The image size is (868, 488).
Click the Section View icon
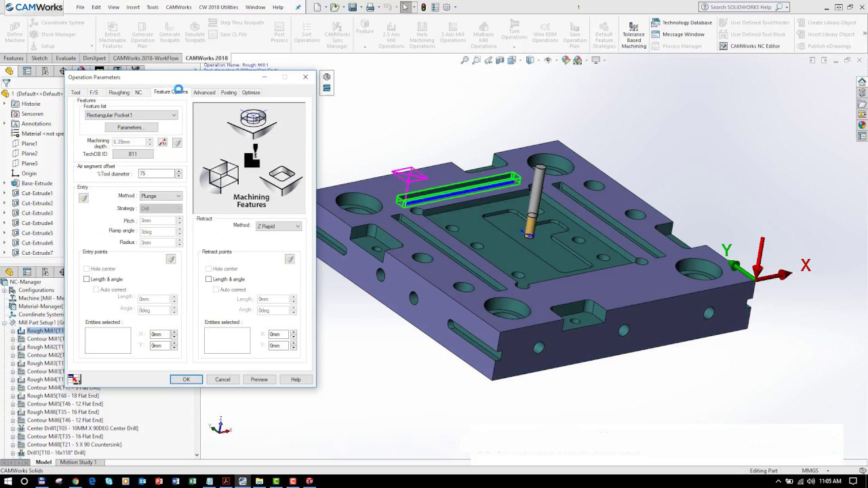click(x=500, y=60)
